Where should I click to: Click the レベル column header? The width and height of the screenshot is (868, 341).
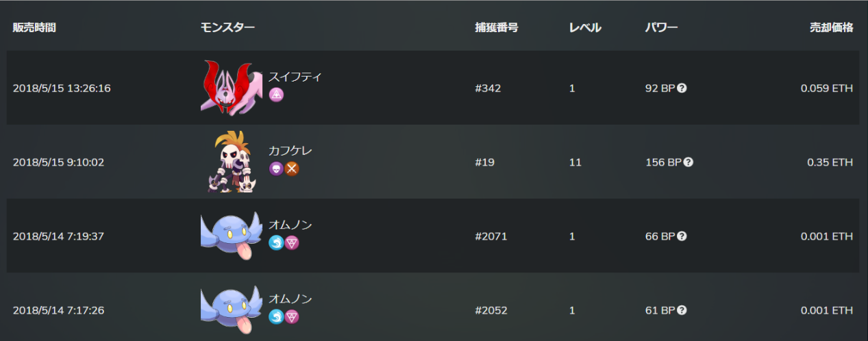[585, 28]
